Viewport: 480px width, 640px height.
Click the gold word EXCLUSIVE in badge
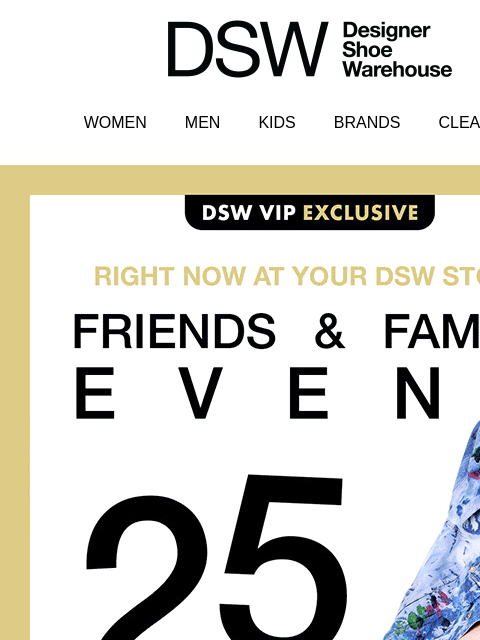361,213
